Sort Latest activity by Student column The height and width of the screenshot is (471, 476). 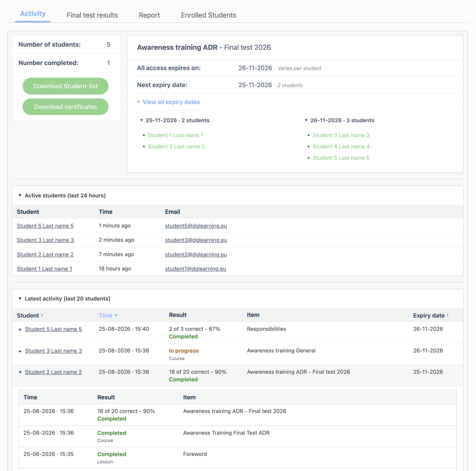tap(30, 315)
